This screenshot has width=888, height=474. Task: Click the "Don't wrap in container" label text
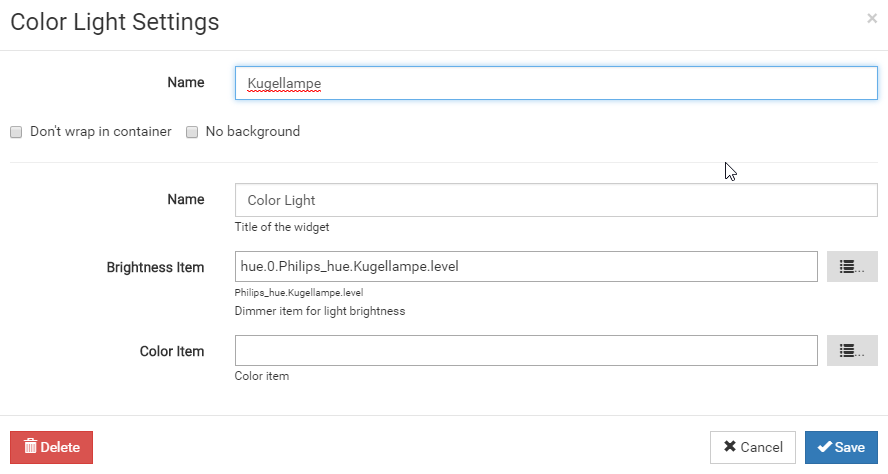point(101,131)
